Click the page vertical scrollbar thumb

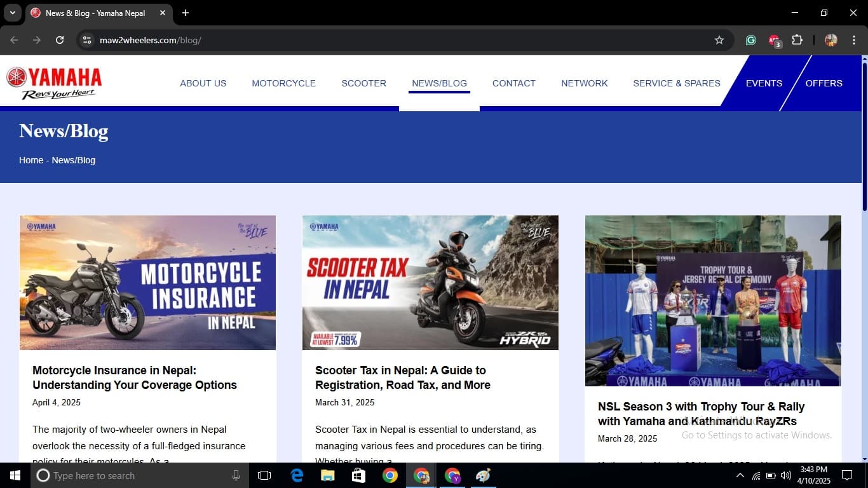pos(864,137)
